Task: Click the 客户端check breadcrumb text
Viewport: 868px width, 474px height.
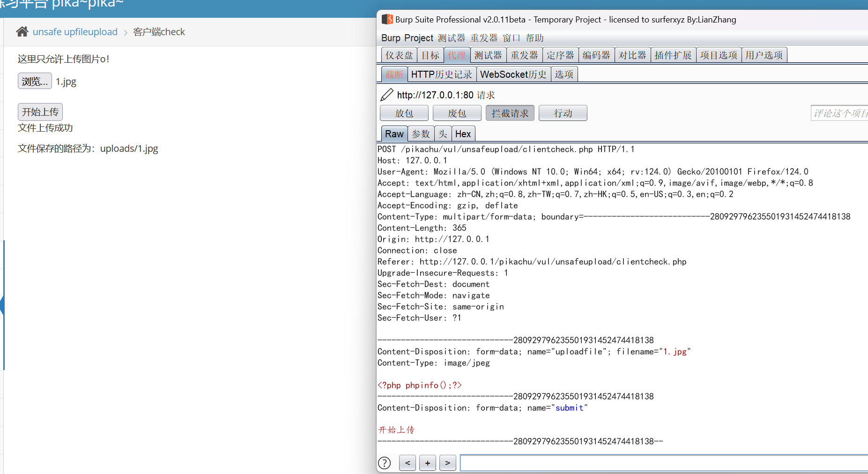Action: [x=159, y=32]
